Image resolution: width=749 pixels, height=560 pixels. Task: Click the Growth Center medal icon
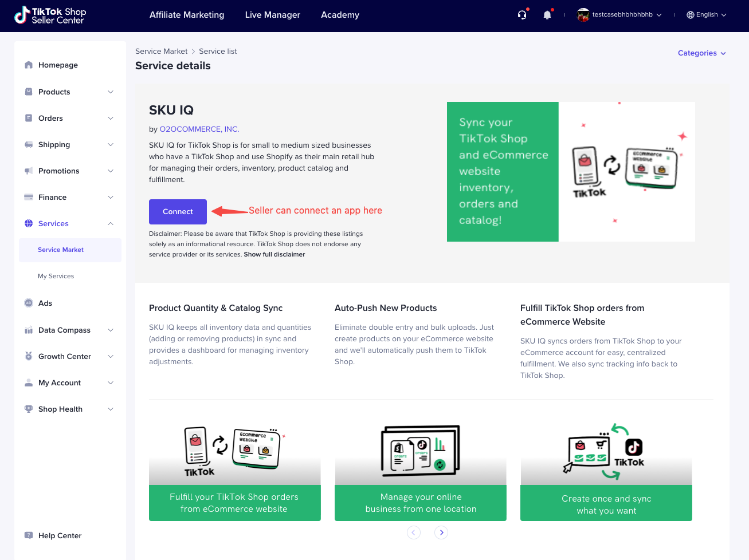pyautogui.click(x=29, y=356)
